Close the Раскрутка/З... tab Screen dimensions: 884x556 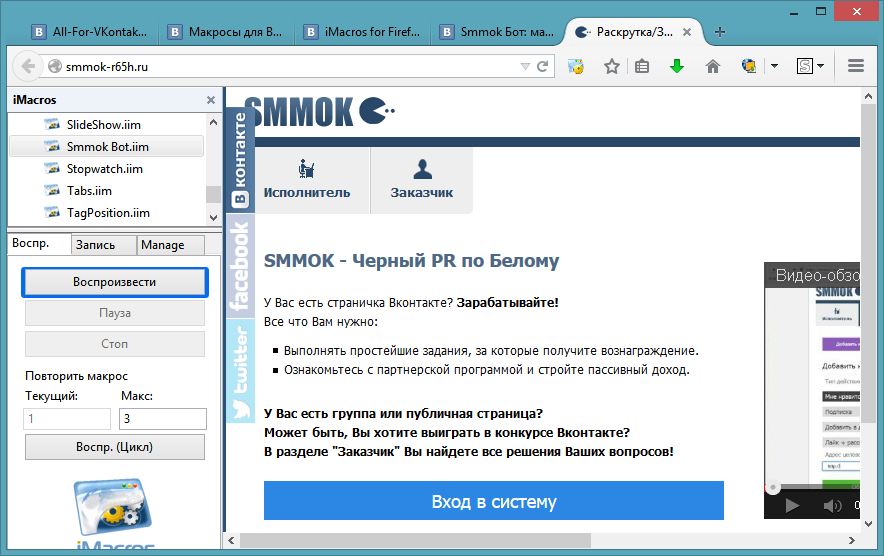point(687,32)
